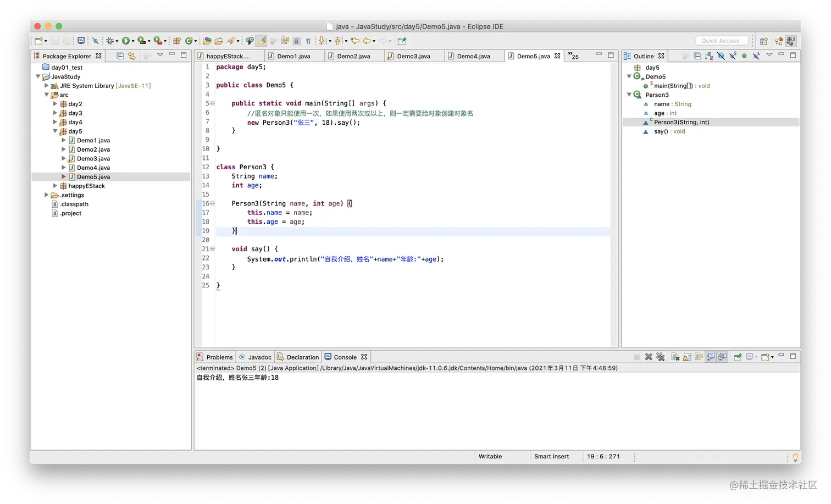
Task: Open the Run button dropdown arrow
Action: [133, 41]
